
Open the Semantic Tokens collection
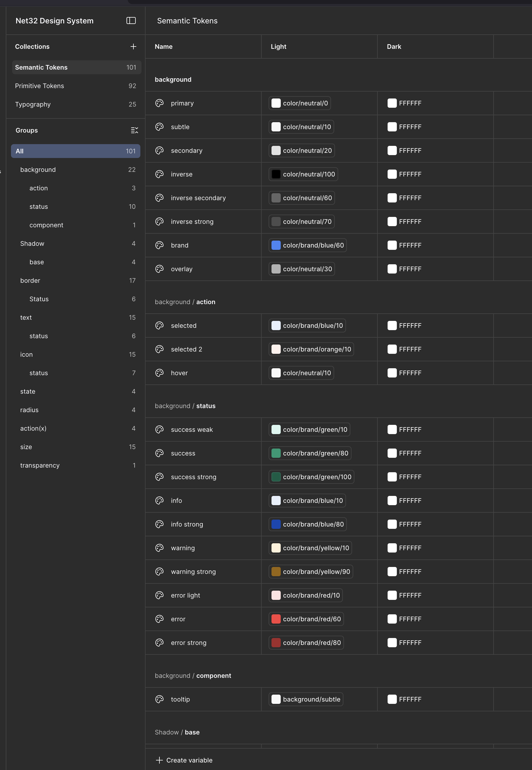tap(76, 67)
